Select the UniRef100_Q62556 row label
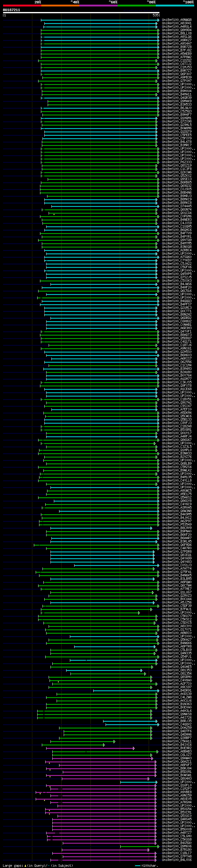Image resolution: width=197 pixels, height=868 pixels. pos(176,362)
